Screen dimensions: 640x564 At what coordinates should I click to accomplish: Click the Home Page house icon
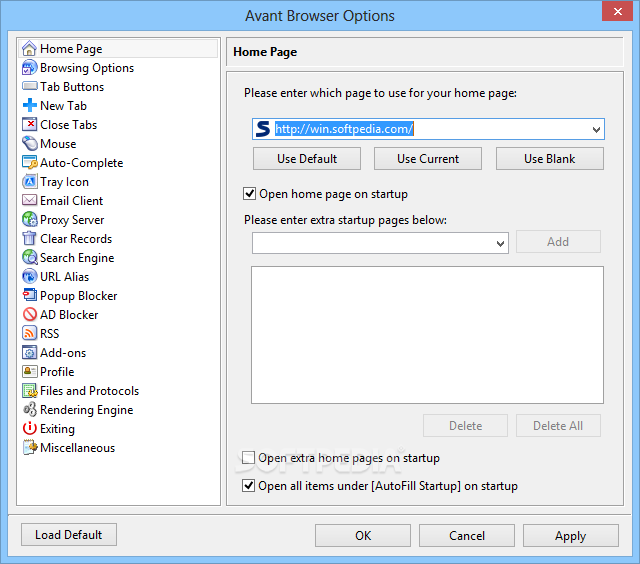29,49
